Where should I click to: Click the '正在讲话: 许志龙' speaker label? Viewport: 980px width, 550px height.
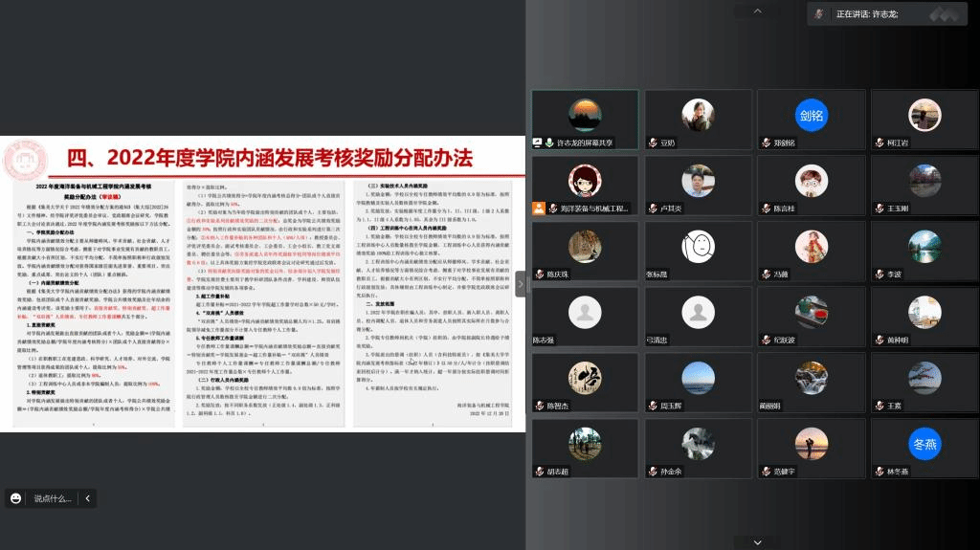(866, 14)
